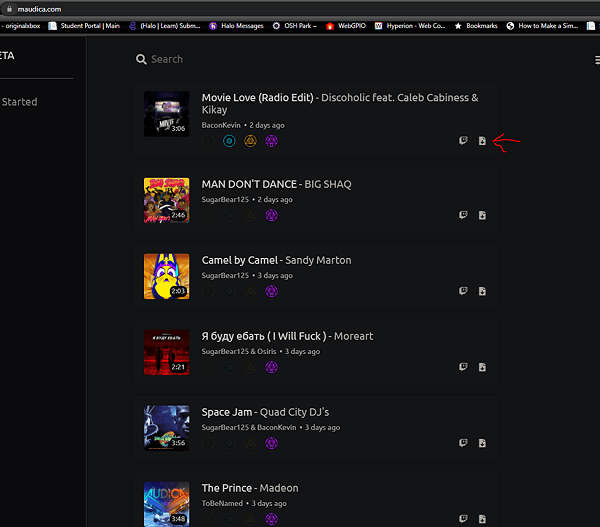Open the (Halo | Learn) Subm... bookmark
The width and height of the screenshot is (600, 527).
coord(165,26)
